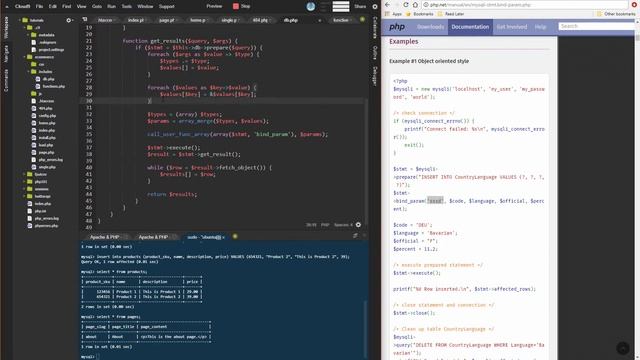
Task: Collapse the .c9 folder
Action: coord(24,27)
